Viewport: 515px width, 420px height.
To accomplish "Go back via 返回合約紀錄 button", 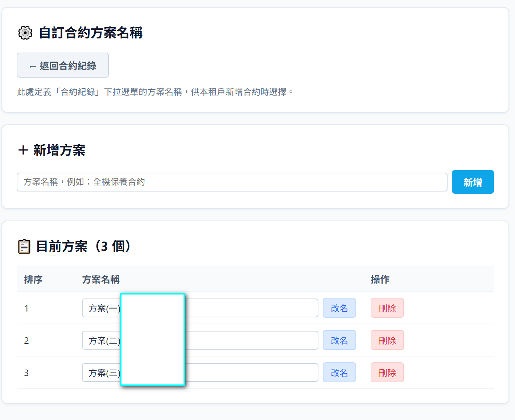I will coord(63,65).
